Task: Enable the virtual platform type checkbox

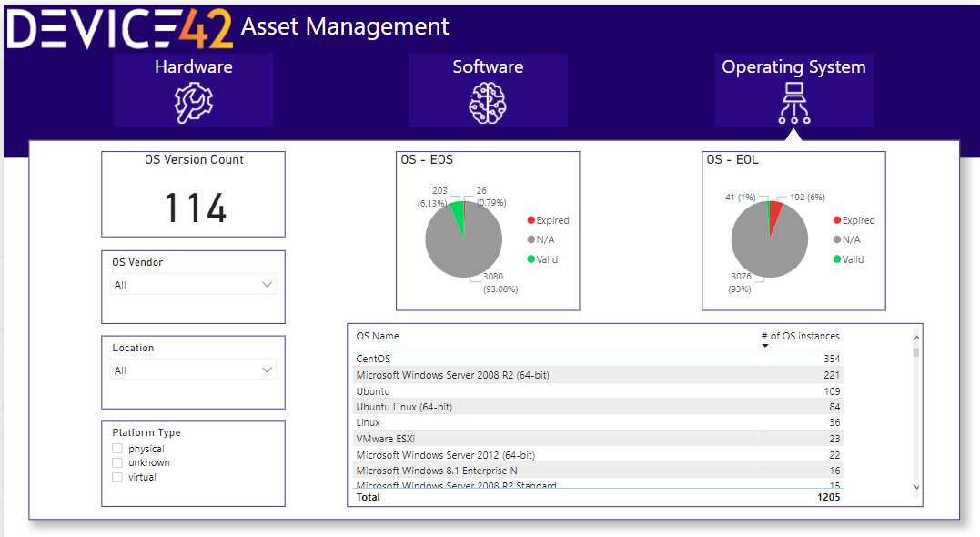Action: click(x=117, y=477)
